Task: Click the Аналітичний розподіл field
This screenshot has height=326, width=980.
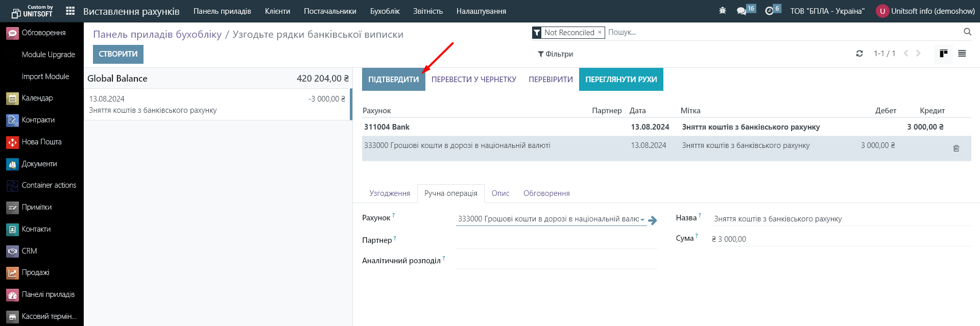Action: coord(556,260)
